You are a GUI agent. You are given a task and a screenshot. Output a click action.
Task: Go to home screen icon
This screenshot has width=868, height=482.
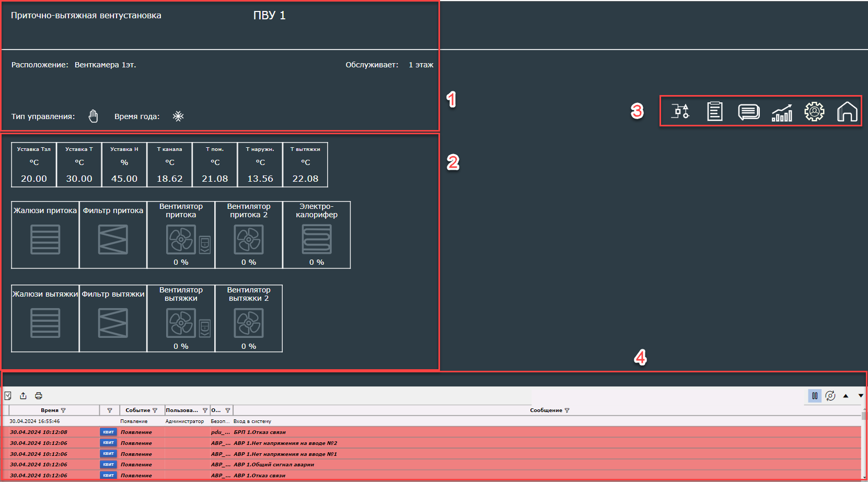click(x=847, y=111)
